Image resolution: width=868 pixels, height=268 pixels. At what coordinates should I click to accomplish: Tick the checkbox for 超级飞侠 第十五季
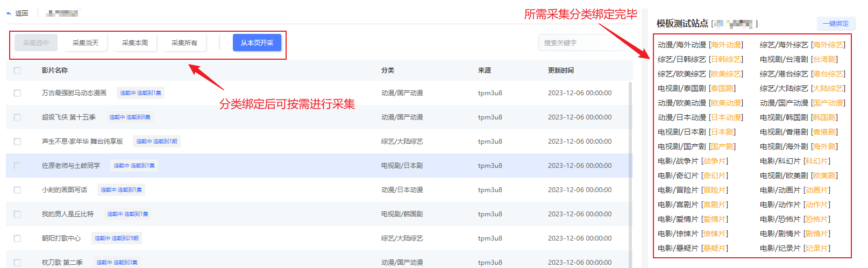click(17, 117)
